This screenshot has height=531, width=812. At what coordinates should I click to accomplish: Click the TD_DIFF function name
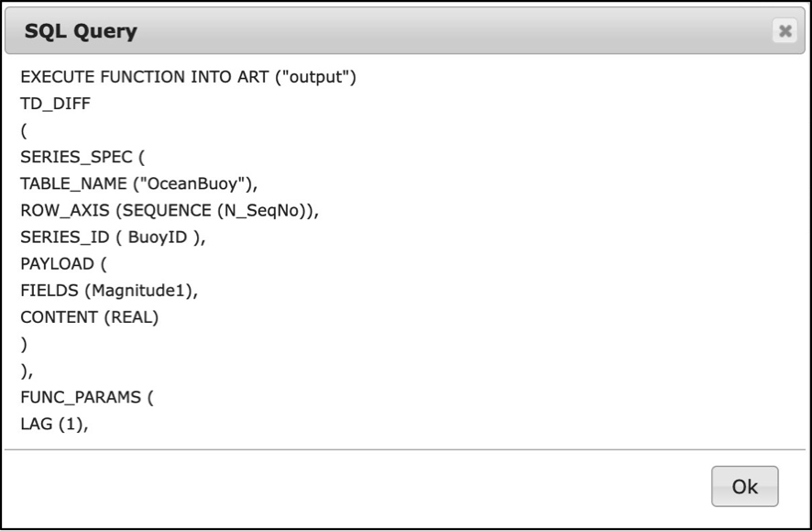(x=55, y=104)
